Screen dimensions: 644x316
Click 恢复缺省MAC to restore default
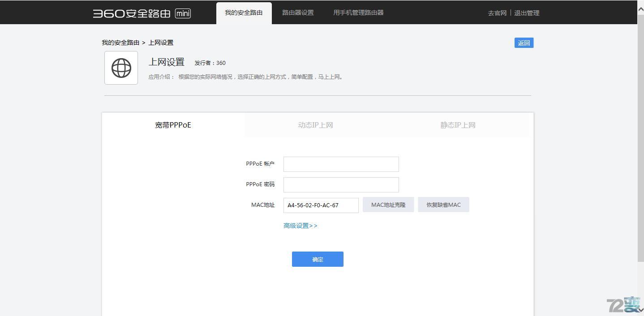click(x=443, y=205)
